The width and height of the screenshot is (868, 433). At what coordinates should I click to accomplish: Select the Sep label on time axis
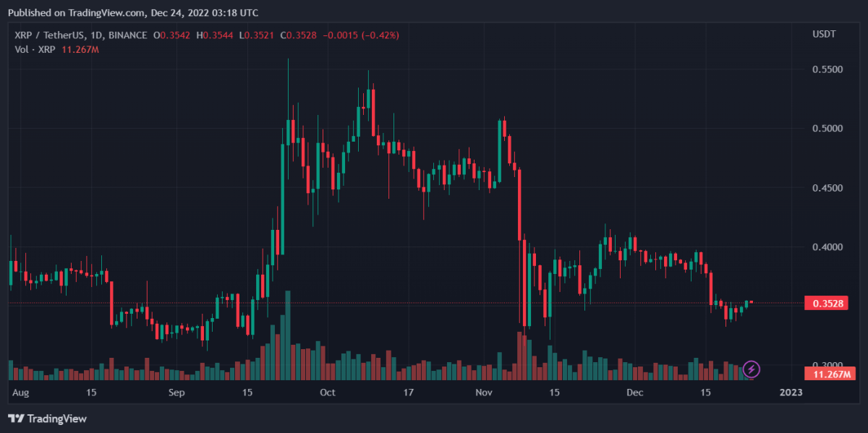[177, 393]
